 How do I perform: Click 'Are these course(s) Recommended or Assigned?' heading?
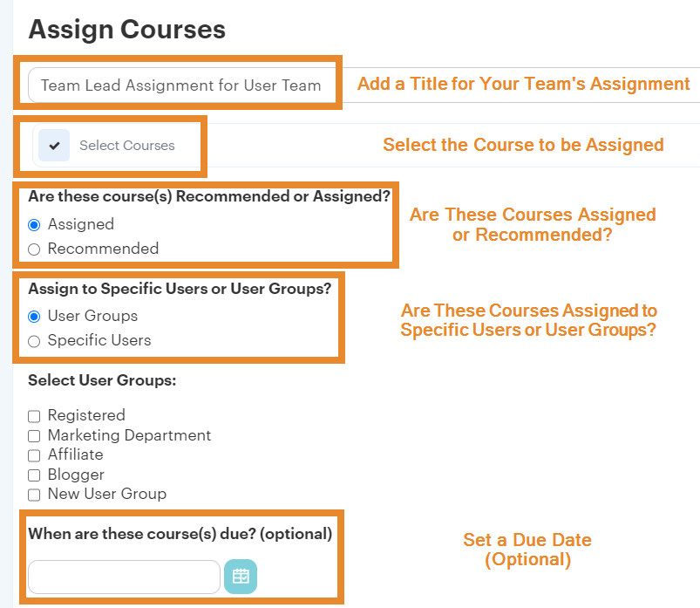tap(209, 196)
